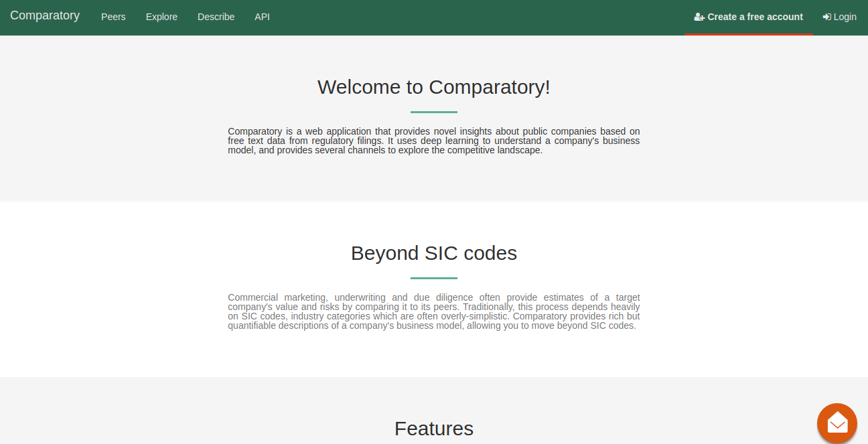Image resolution: width=868 pixels, height=444 pixels.
Task: Click the 'Features' heading
Action: pos(434,429)
